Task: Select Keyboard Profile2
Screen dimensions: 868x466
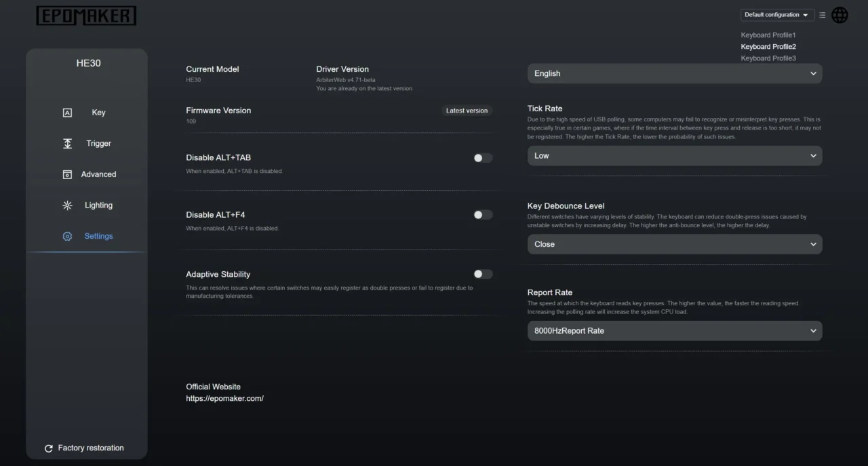Action: point(768,47)
